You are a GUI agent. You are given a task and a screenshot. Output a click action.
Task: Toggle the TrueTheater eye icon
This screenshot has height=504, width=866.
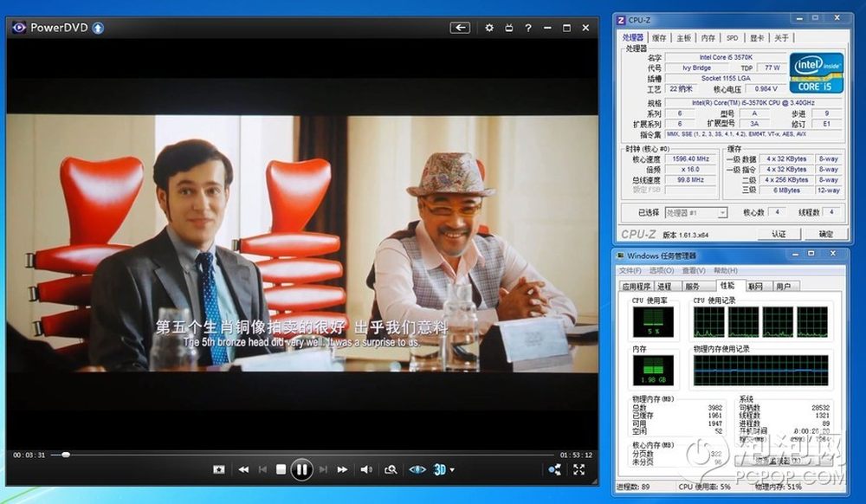pos(417,469)
